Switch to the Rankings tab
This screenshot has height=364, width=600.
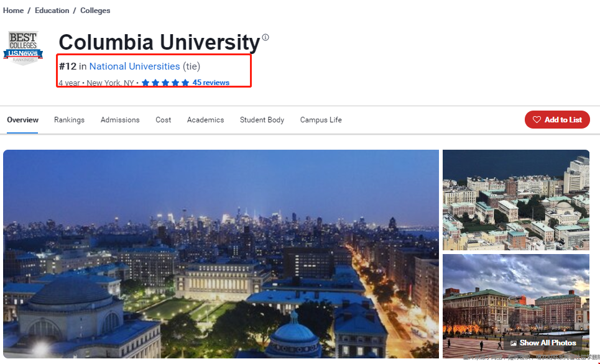tap(69, 120)
